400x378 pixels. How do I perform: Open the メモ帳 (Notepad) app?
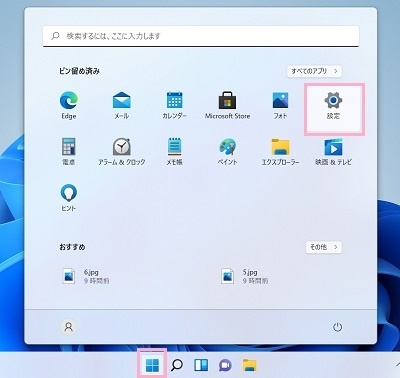pos(174,151)
